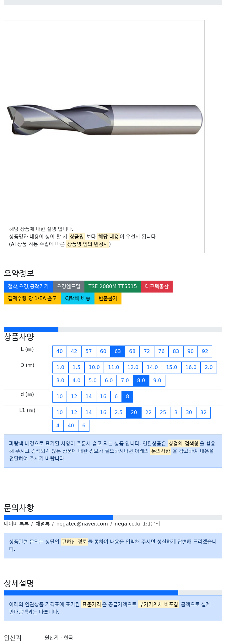This screenshot has height=644, width=226.
Task: Choose L length option 63
Action: (x=118, y=351)
